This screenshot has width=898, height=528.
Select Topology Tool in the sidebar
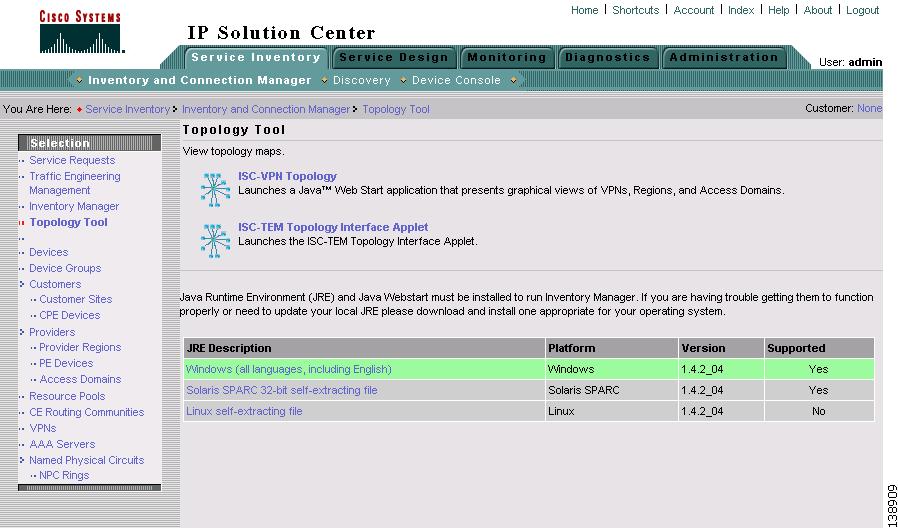tap(68, 222)
